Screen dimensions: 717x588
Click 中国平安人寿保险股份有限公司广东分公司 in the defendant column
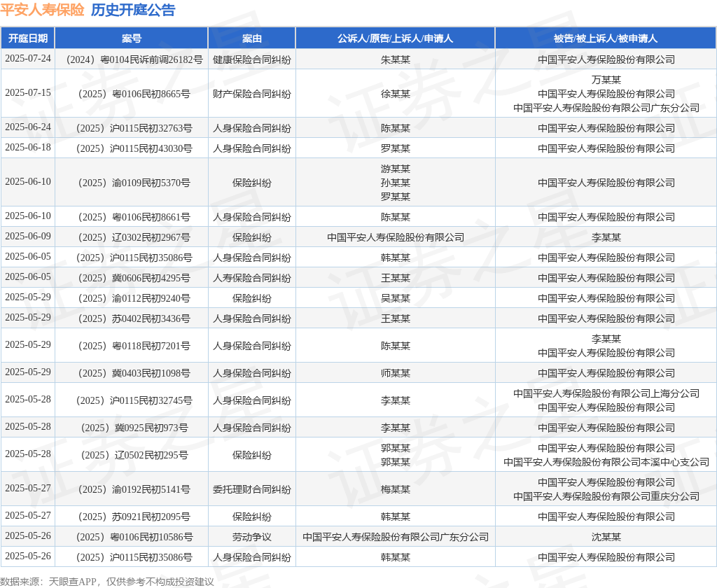[606, 108]
